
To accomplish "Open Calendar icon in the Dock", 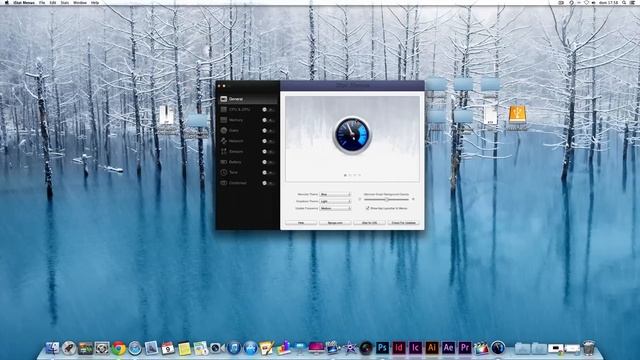I will [x=168, y=348].
